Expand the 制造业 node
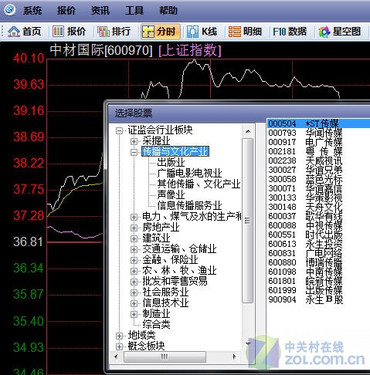Image resolution: width=370 pixels, height=375 pixels. 134,314
